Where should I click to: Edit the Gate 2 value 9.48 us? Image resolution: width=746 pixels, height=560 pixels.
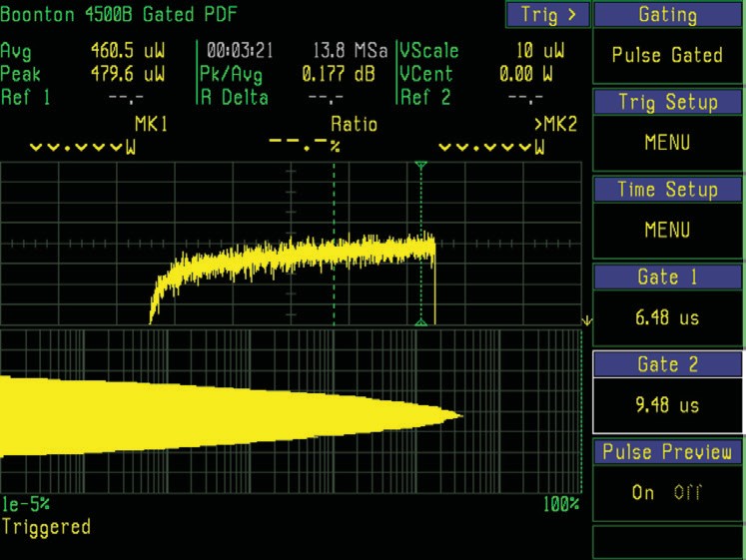(667, 405)
